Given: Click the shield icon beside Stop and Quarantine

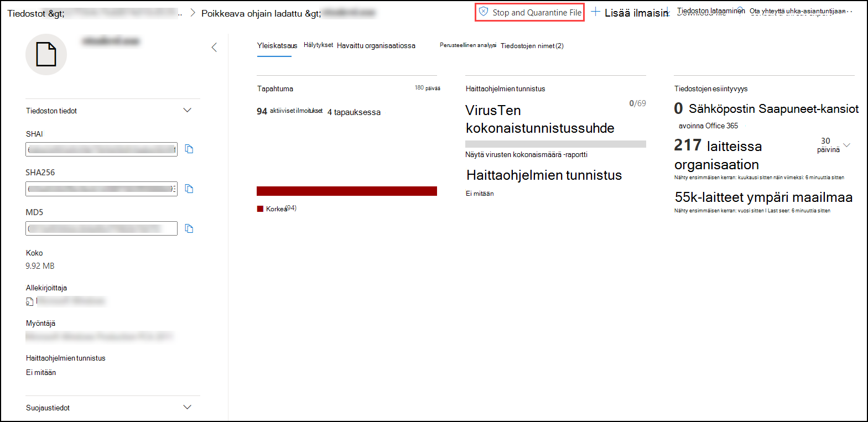Looking at the screenshot, I should click(484, 12).
